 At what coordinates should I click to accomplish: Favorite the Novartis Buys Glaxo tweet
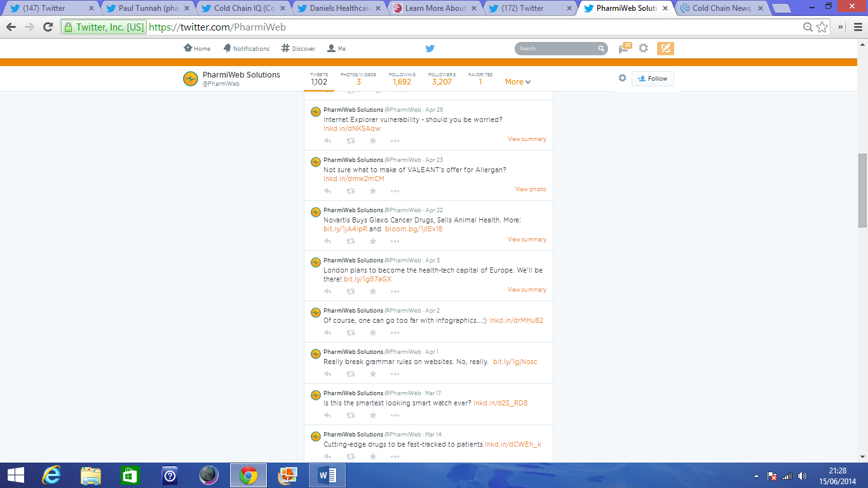[x=373, y=241]
